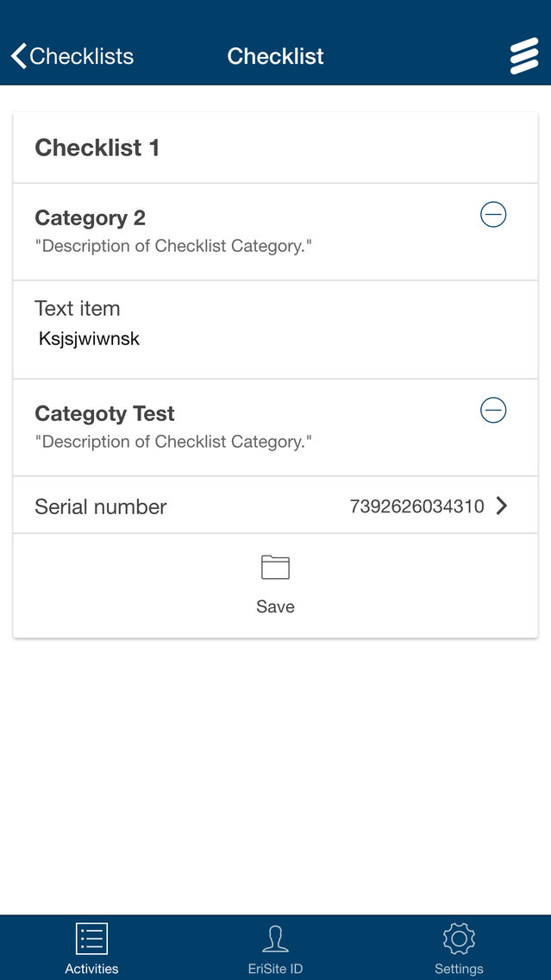Switch to the EriSite ID tab

tap(275, 949)
